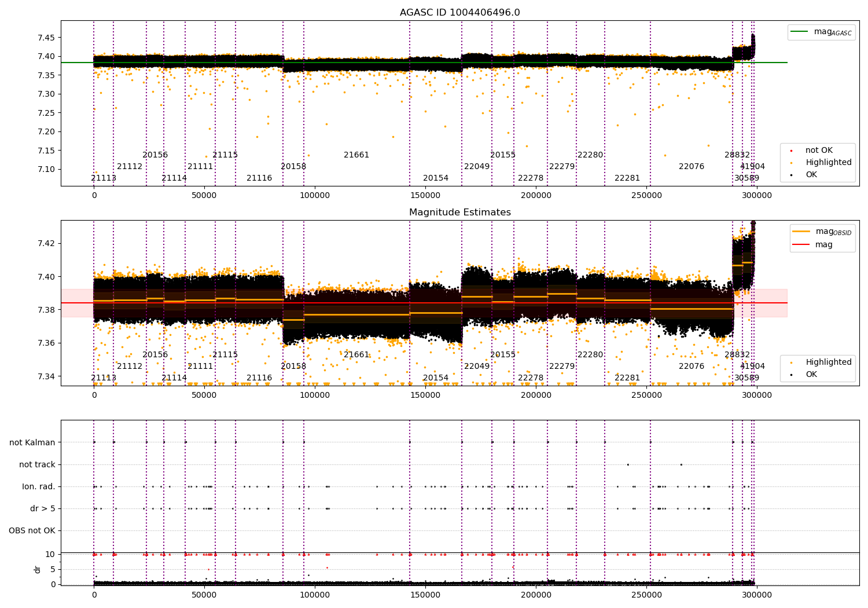Screen dimensions: 868x608
Task: Click OBSID label 20158 in Magnitude Estimates plot
Action: tap(293, 367)
